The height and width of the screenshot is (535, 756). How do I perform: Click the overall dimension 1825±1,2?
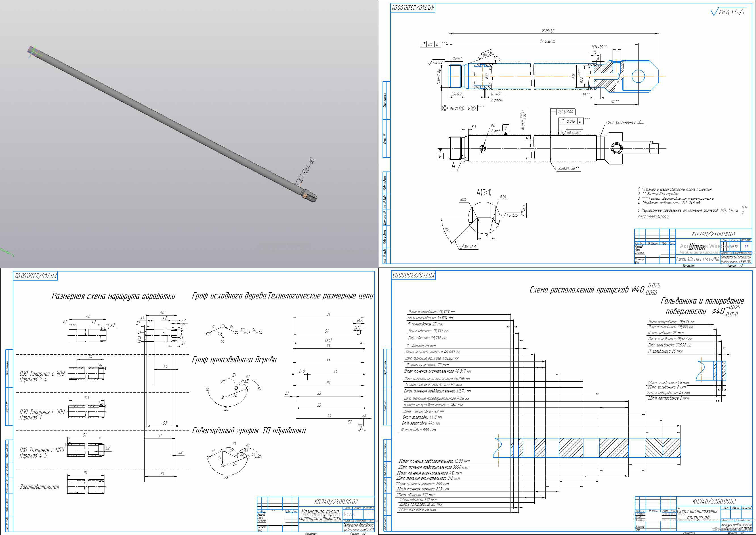tap(548, 31)
